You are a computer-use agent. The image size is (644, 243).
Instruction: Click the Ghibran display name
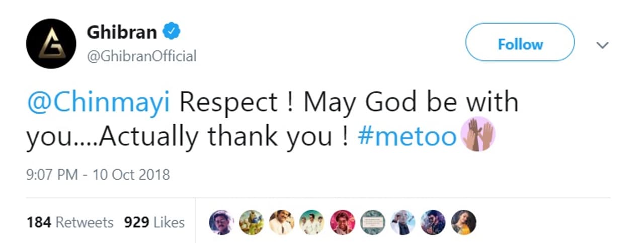[122, 33]
